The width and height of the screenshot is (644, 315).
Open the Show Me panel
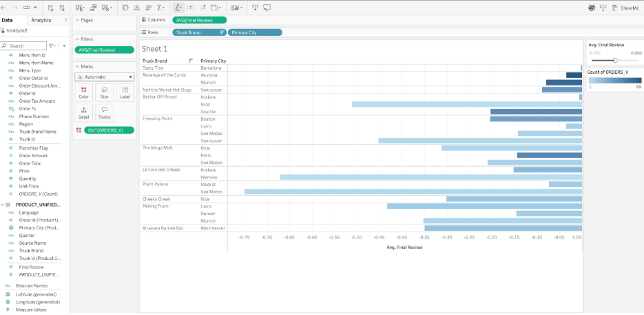[625, 8]
